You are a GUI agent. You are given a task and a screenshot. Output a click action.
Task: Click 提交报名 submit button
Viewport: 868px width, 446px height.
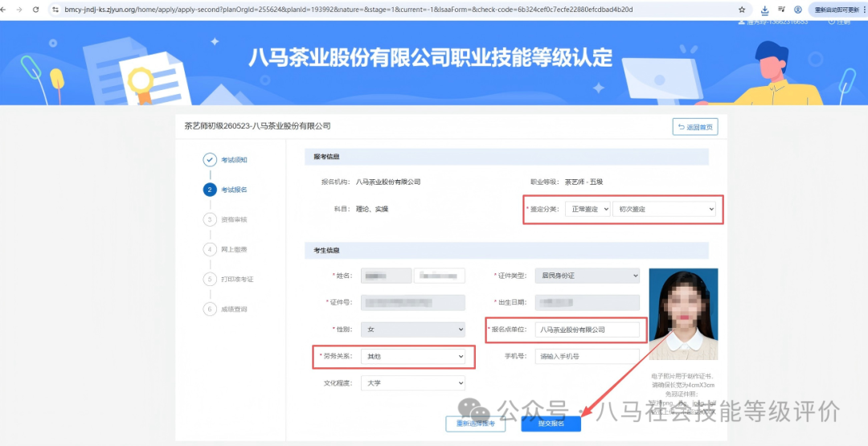pos(551,423)
